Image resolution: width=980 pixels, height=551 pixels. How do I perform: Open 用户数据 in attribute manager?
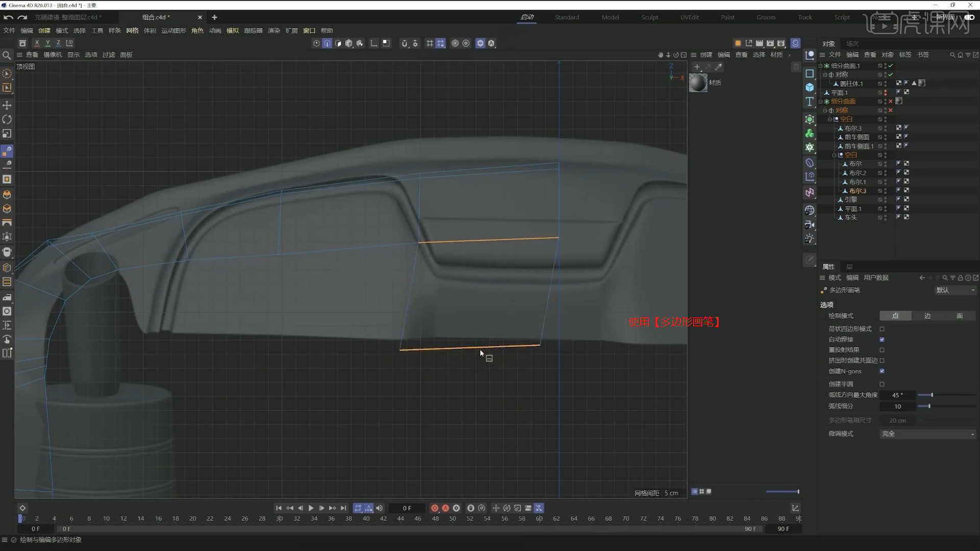pyautogui.click(x=876, y=278)
